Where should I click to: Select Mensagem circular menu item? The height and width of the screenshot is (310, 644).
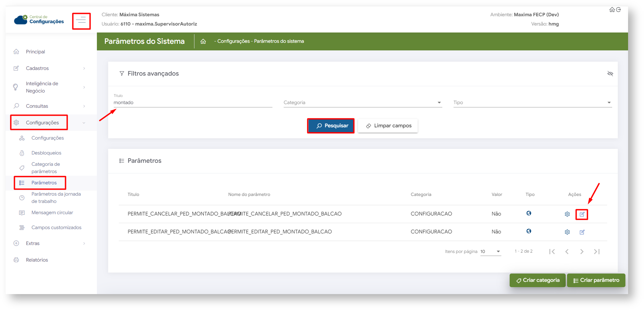[52, 213]
